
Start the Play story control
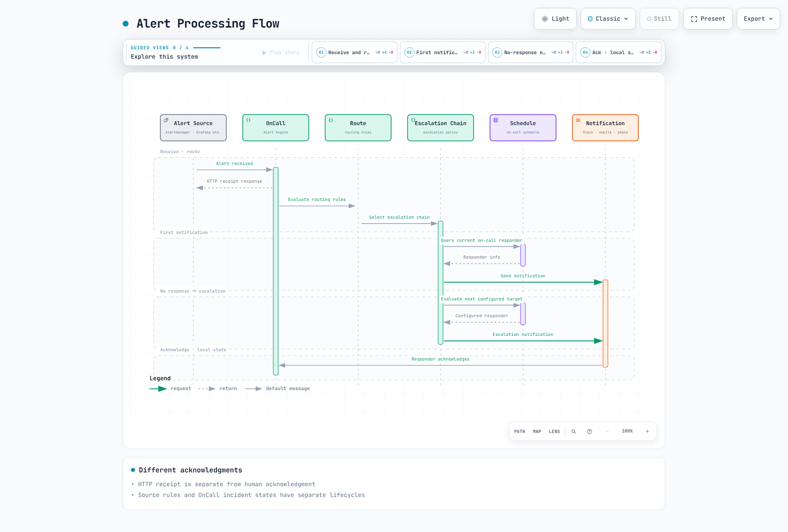[281, 53]
